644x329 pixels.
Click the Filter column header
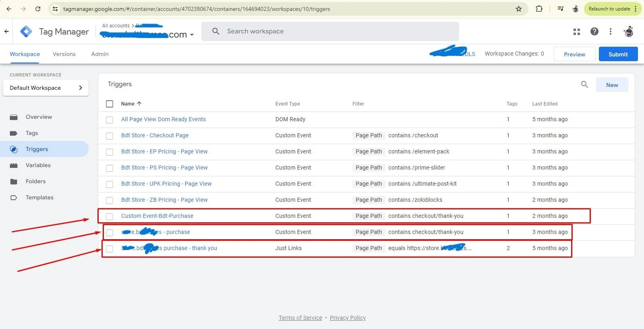358,104
